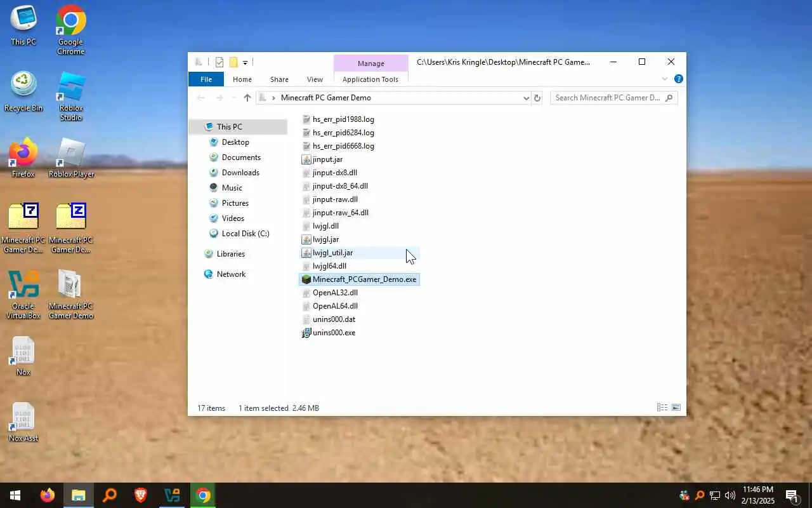Open address bar history dropdown

tap(526, 98)
